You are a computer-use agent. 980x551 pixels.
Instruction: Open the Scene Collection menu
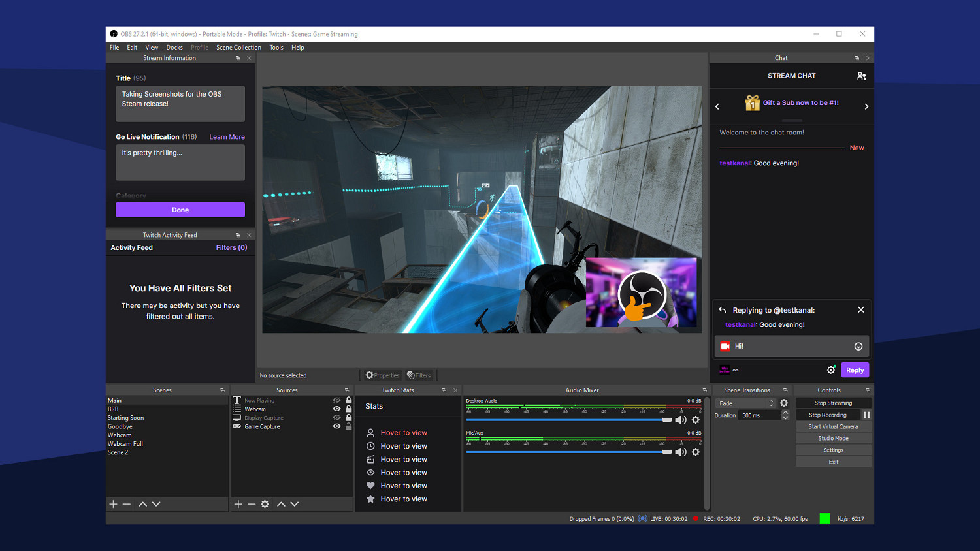click(x=238, y=48)
